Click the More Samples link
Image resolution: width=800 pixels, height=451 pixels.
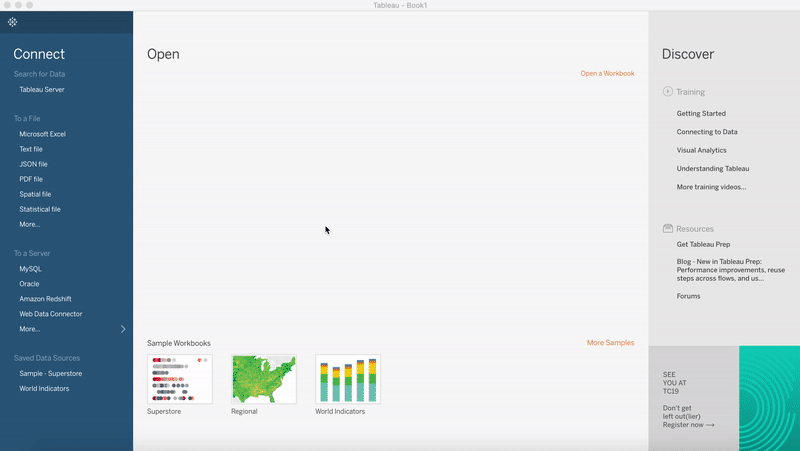tap(610, 343)
